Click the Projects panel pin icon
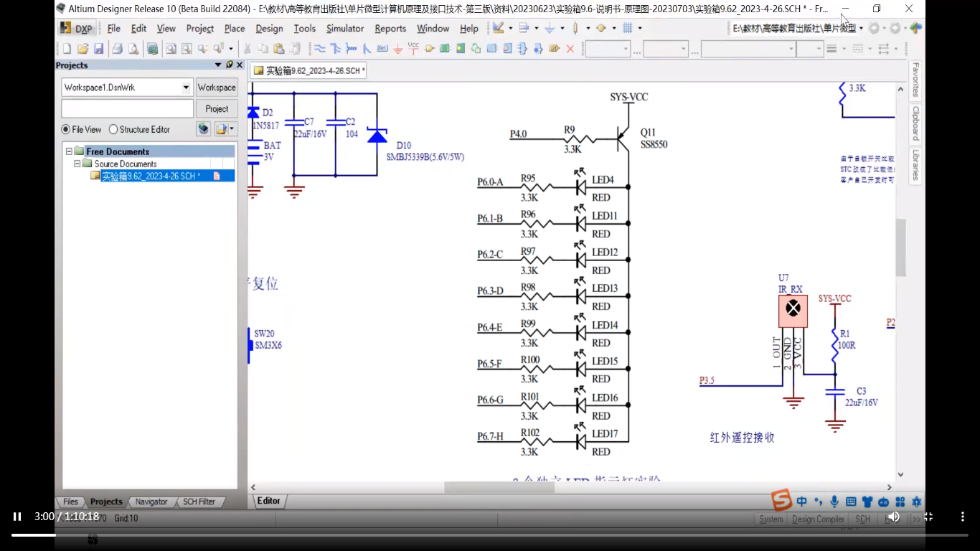 pos(230,65)
